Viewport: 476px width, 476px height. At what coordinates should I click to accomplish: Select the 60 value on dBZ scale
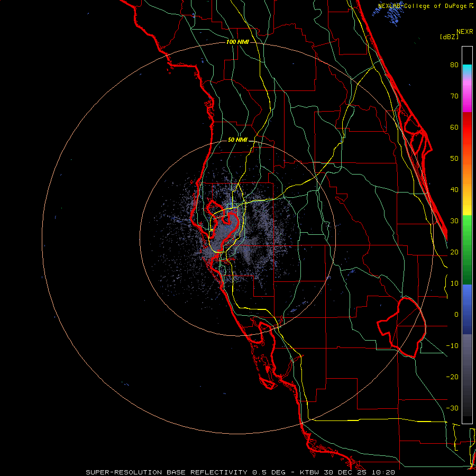coord(454,127)
